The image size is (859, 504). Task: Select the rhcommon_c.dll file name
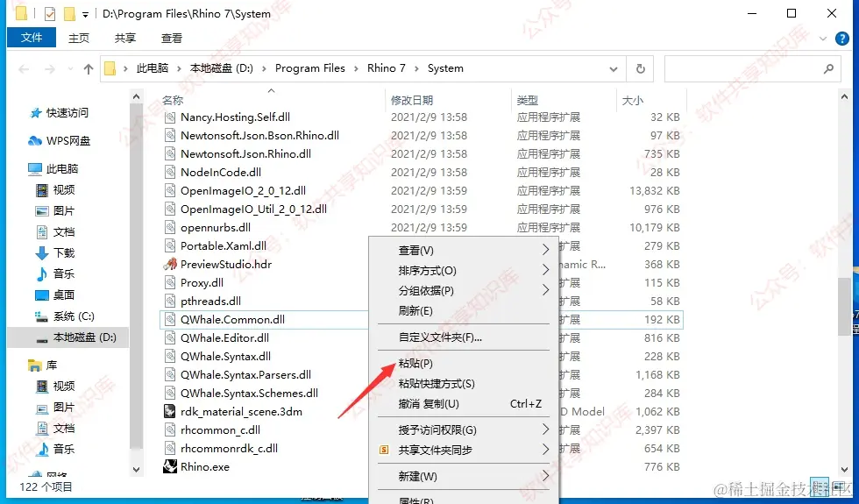coord(220,430)
